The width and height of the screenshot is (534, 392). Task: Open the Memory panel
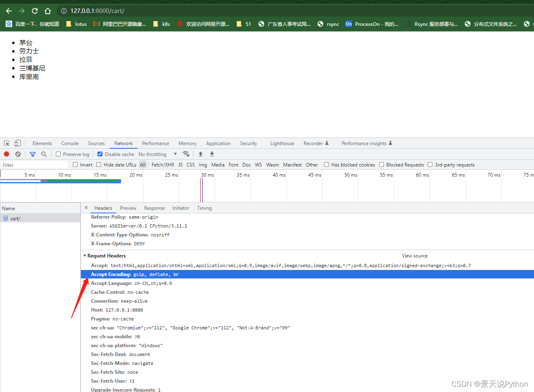(187, 143)
